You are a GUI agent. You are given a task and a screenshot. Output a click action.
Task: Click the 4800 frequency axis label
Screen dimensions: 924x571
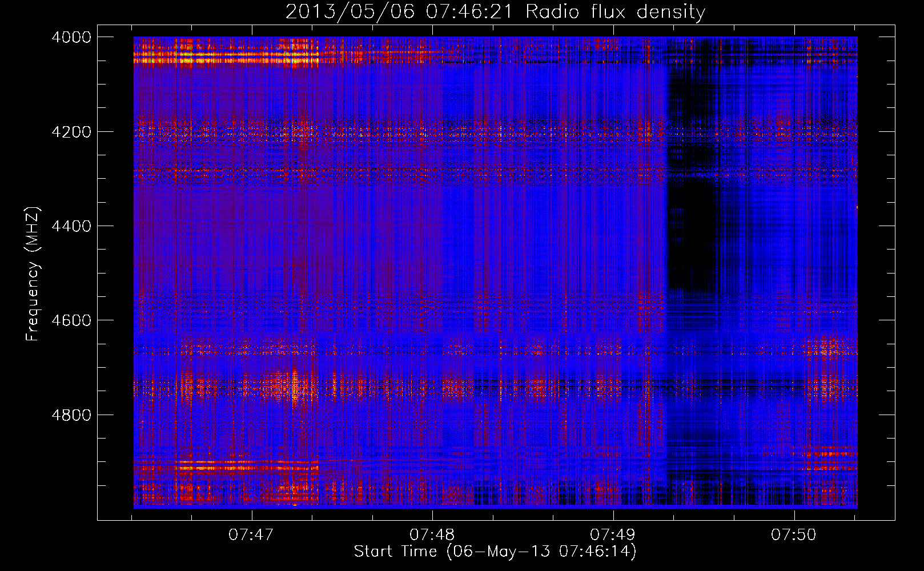(71, 415)
